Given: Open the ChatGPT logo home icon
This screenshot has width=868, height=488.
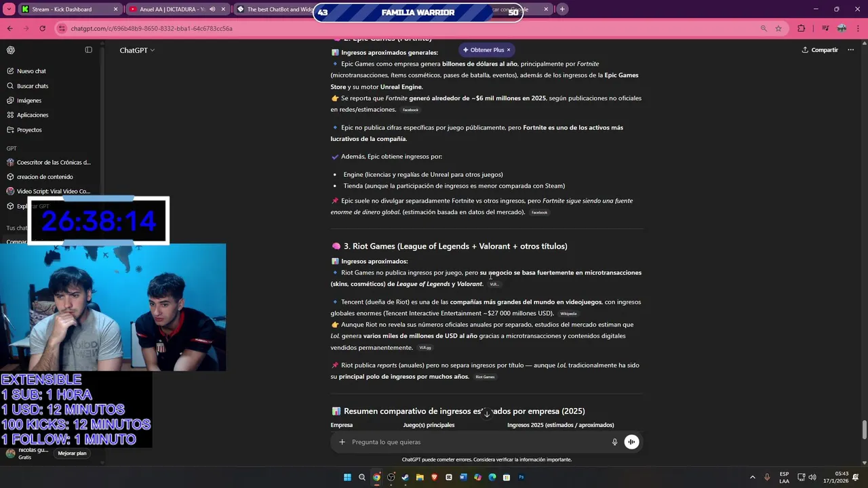Looking at the screenshot, I should 11,50.
